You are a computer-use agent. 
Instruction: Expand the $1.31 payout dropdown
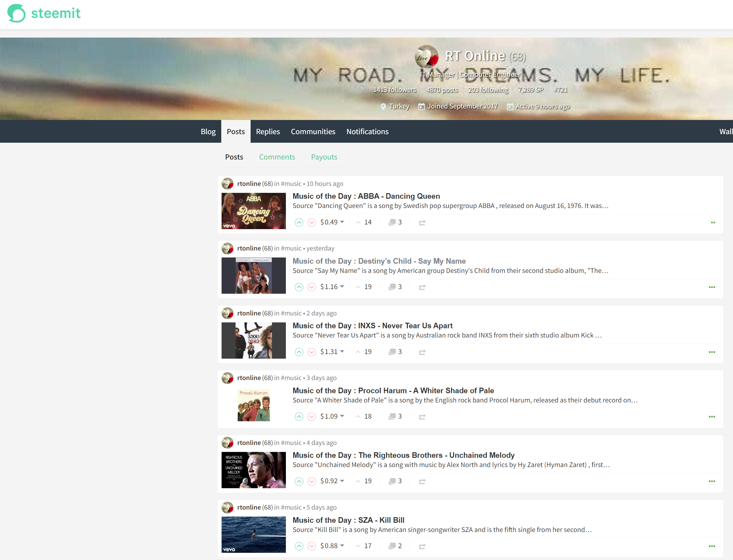click(332, 352)
